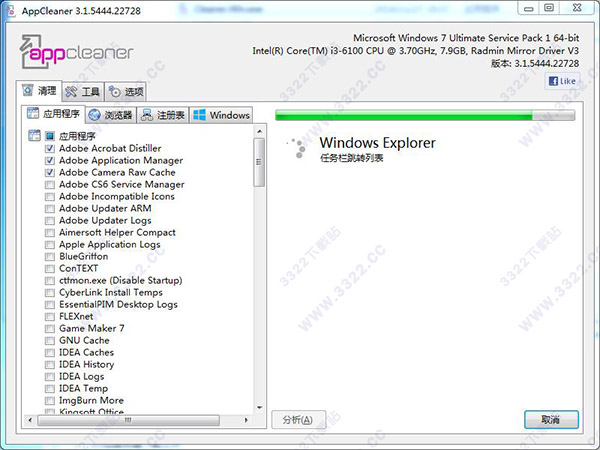Screen dimensions: 600x450
Task: Click the AppCleaner title bar icon
Action: (x=10, y=10)
